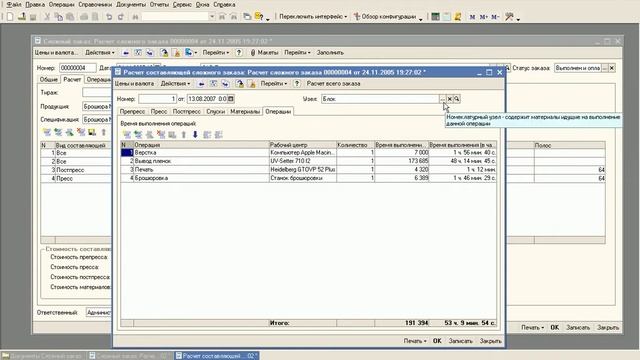Open the search combo box dropdown in main toolbar

pos(212,17)
